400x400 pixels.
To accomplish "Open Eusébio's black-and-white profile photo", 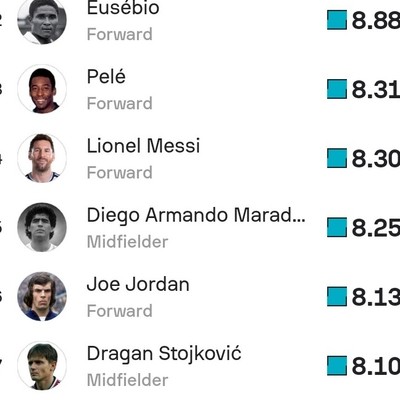I will click(42, 21).
